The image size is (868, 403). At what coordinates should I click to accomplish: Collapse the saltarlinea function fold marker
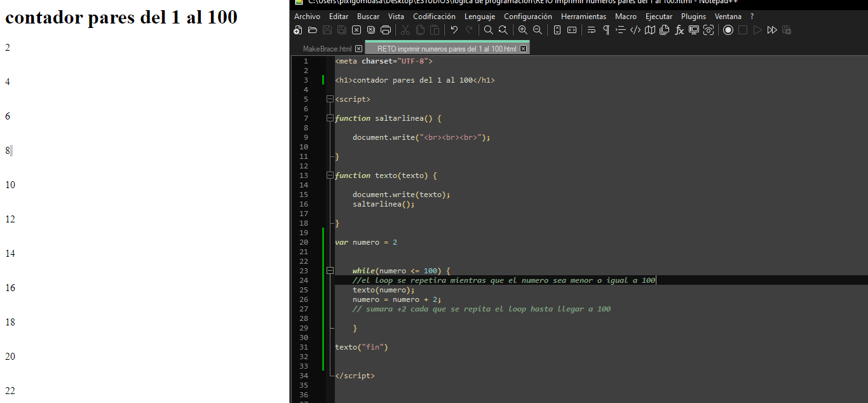point(329,118)
